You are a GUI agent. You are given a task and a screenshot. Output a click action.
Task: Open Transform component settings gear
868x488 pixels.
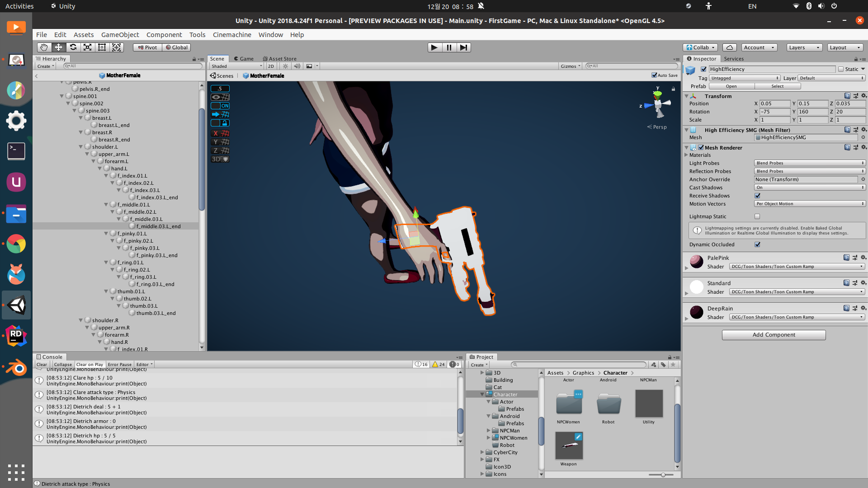click(863, 96)
